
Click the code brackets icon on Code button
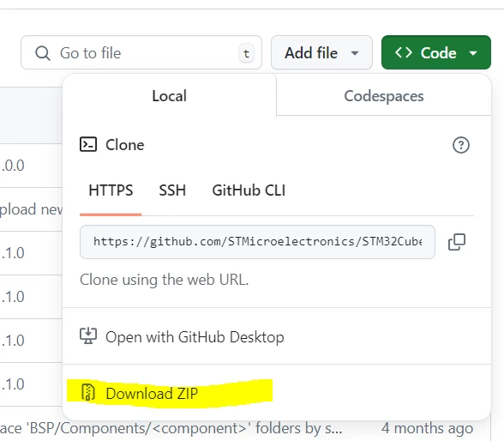pyautogui.click(x=404, y=52)
